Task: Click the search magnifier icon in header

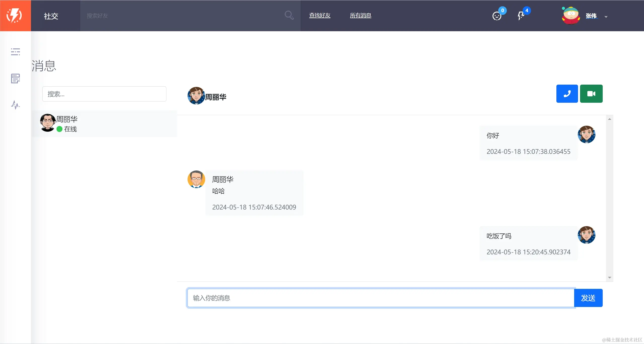Action: point(289,15)
